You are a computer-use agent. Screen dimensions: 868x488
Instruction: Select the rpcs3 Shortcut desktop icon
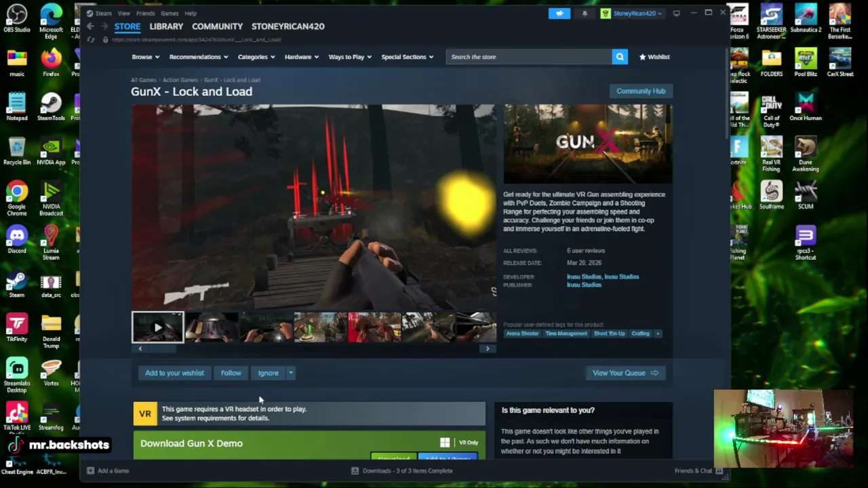point(806,243)
